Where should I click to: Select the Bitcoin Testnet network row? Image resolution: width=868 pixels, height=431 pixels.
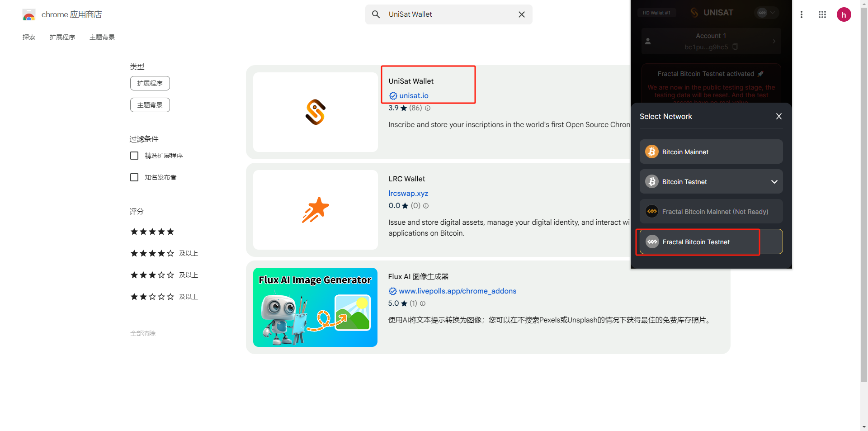coord(711,181)
